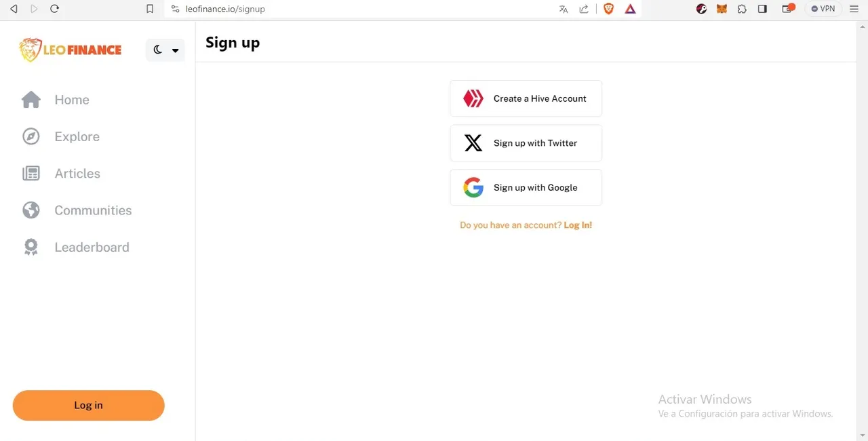Image resolution: width=868 pixels, height=441 pixels.
Task: Expand the theme dropdown arrow
Action: click(x=175, y=50)
